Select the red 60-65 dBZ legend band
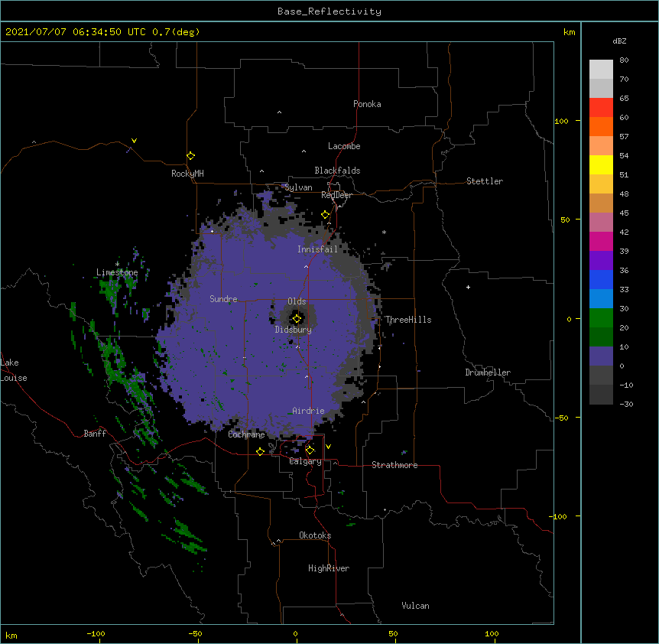The image size is (659, 644). tap(601, 107)
